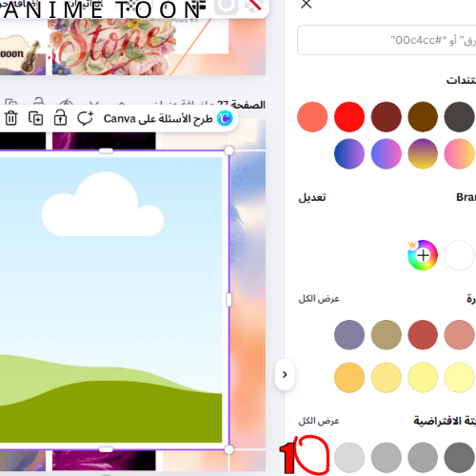Apply the blue-to-purple gradient swatch
The image size is (476, 476).
tap(349, 153)
